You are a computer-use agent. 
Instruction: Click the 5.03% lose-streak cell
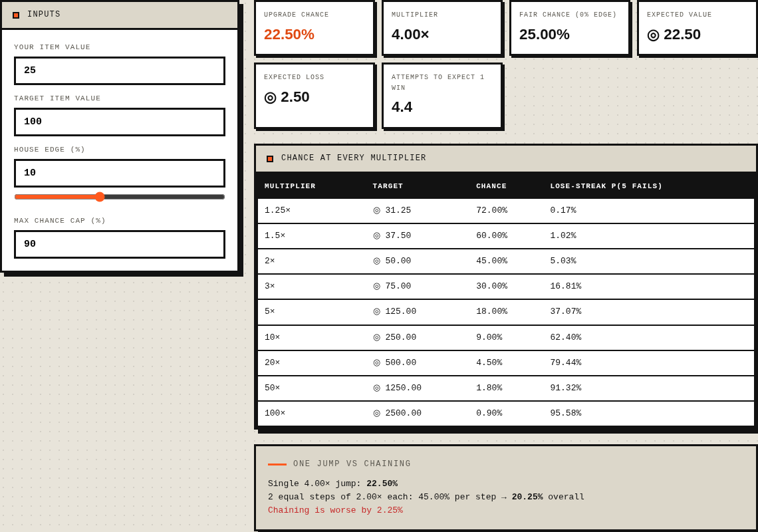[563, 261]
